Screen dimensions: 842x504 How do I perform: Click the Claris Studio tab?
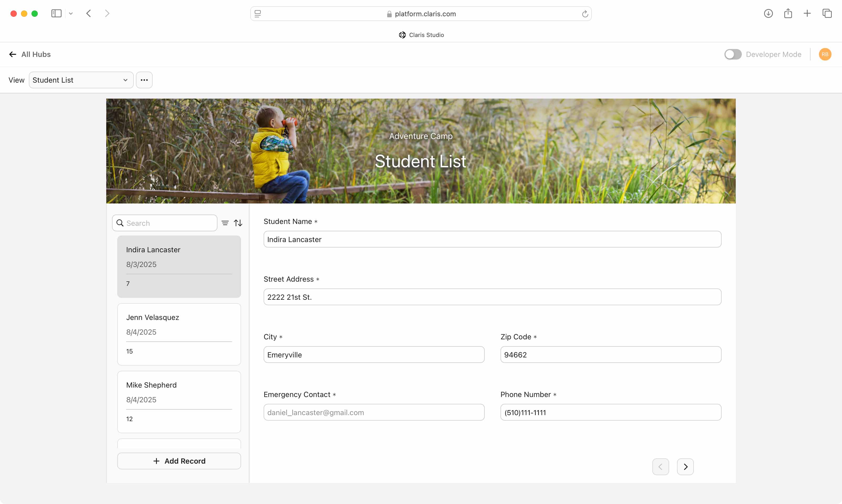(421, 35)
